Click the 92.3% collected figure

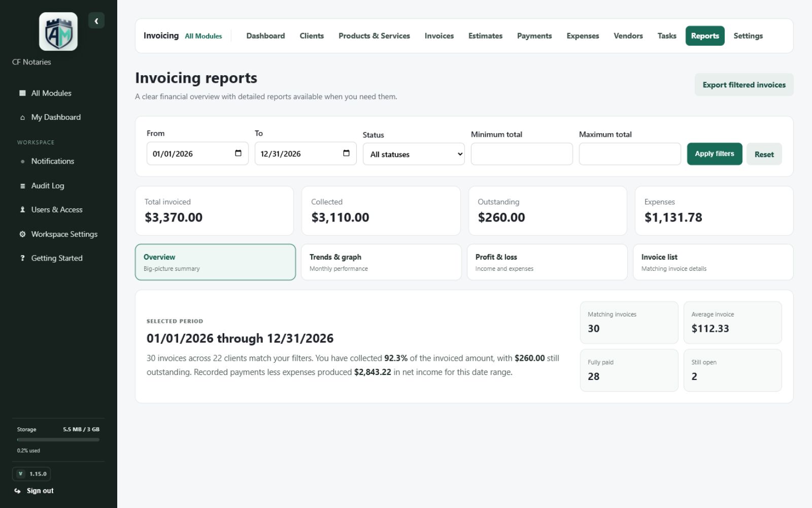396,358
